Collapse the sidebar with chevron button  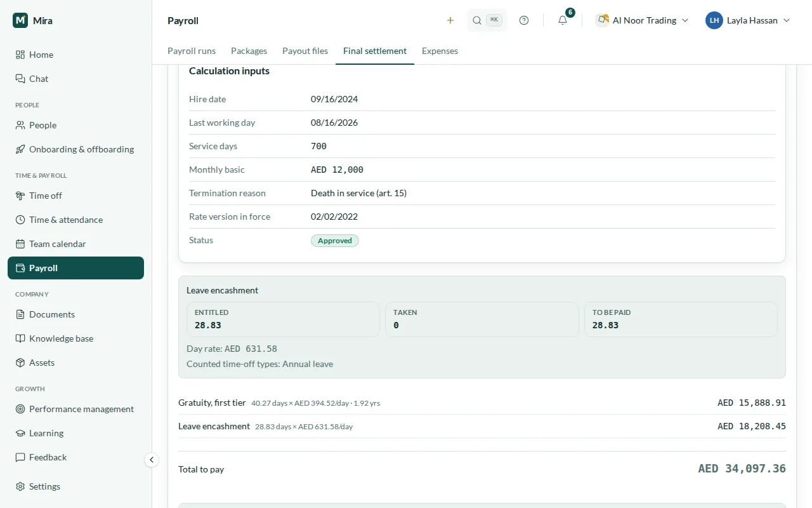(x=152, y=460)
